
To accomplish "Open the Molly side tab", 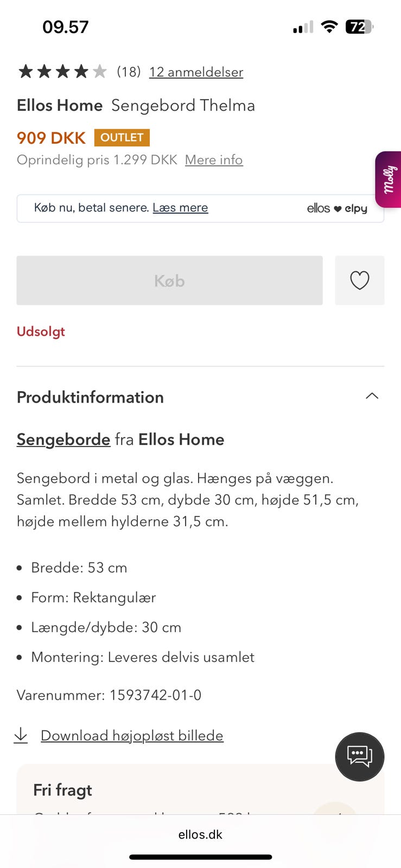I will click(389, 180).
